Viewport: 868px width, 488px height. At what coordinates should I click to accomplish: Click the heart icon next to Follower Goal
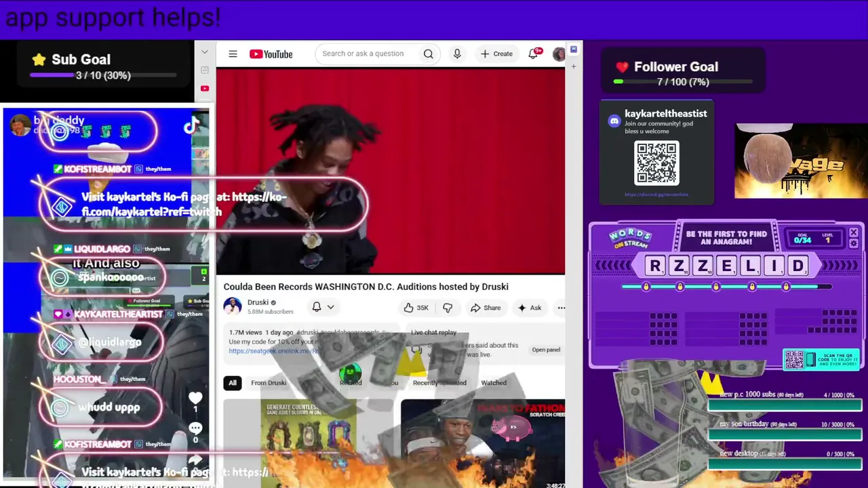coord(622,67)
